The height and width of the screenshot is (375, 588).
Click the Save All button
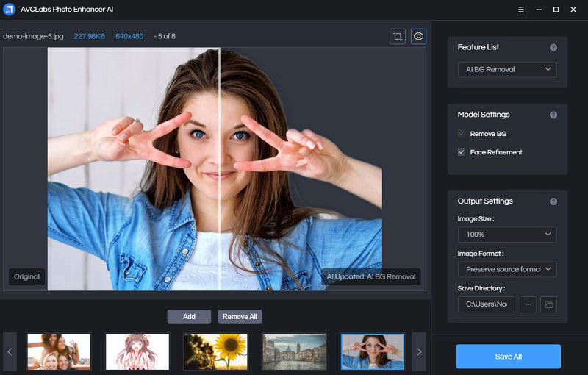coord(508,356)
